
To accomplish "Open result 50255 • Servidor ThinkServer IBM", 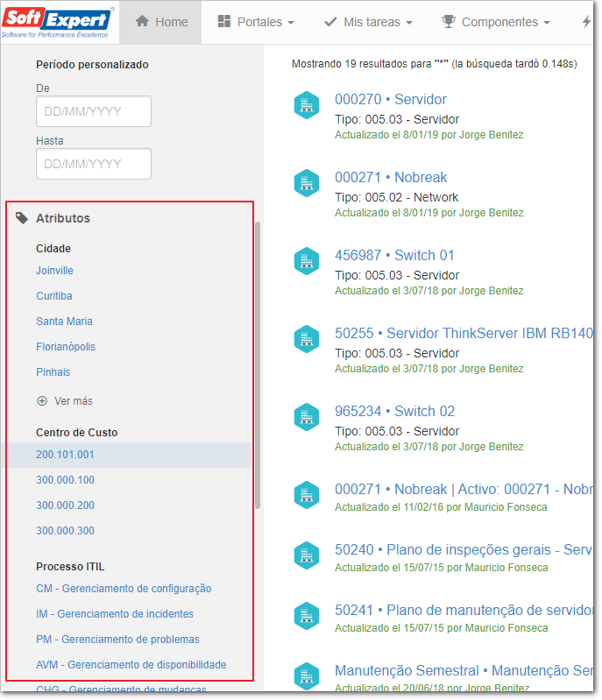I will [464, 334].
